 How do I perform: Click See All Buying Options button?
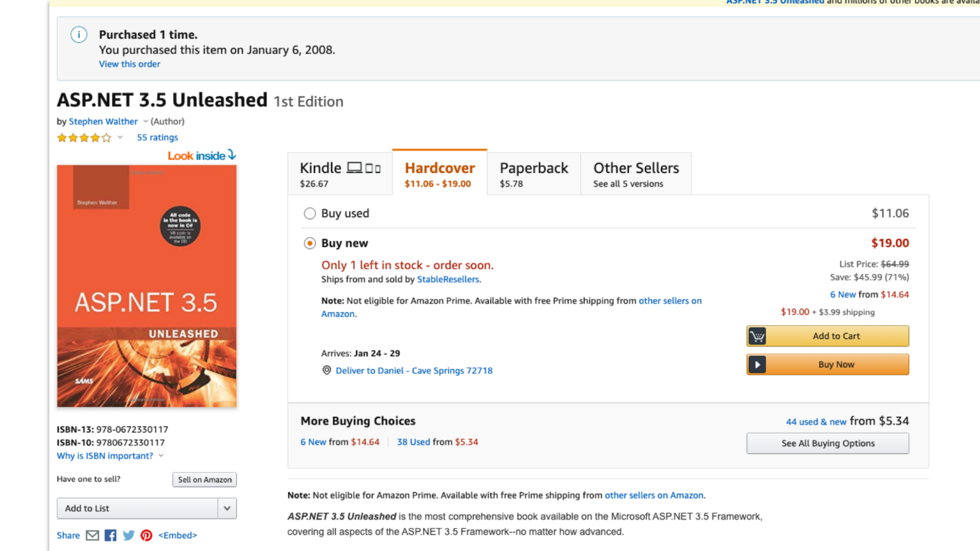[828, 443]
